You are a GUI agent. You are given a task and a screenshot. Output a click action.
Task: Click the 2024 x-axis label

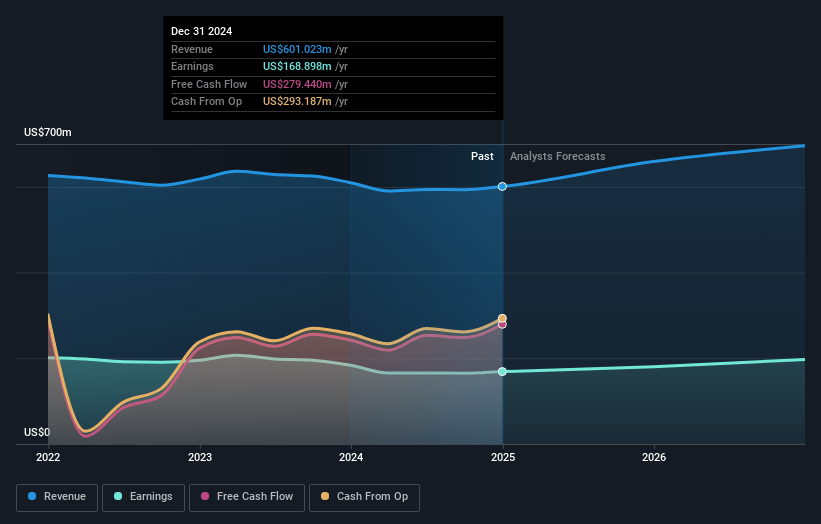point(351,458)
